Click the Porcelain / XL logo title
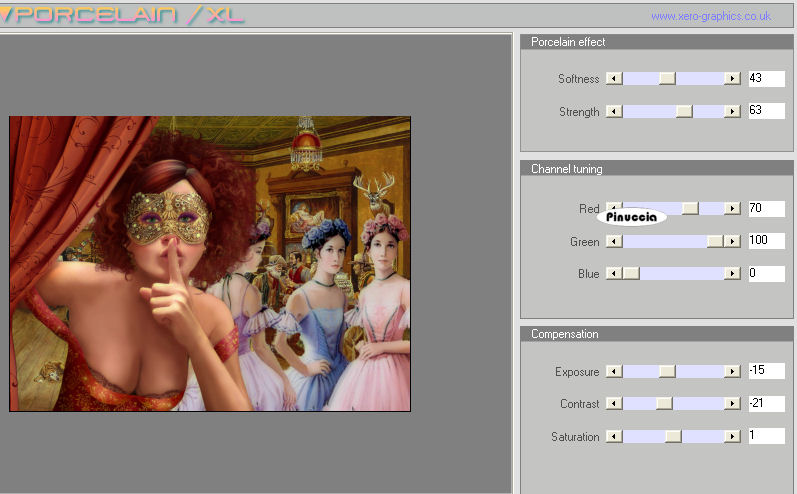This screenshot has height=494, width=797. tap(123, 15)
